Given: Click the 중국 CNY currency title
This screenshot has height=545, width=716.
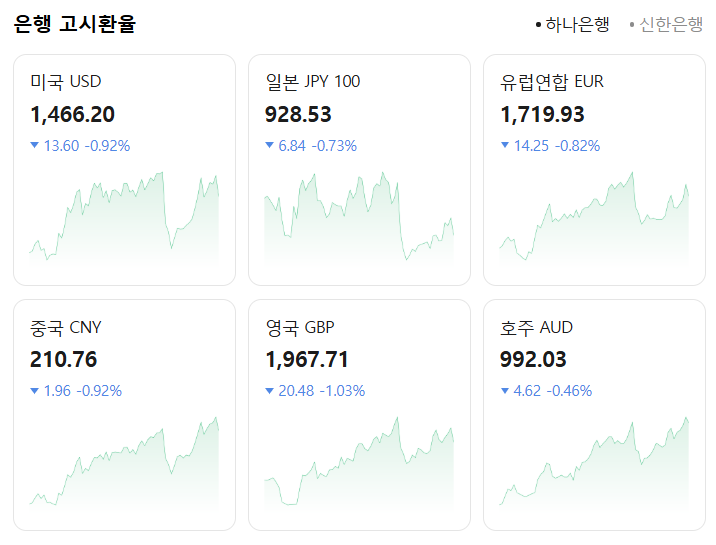Looking at the screenshot, I should coord(66,327).
